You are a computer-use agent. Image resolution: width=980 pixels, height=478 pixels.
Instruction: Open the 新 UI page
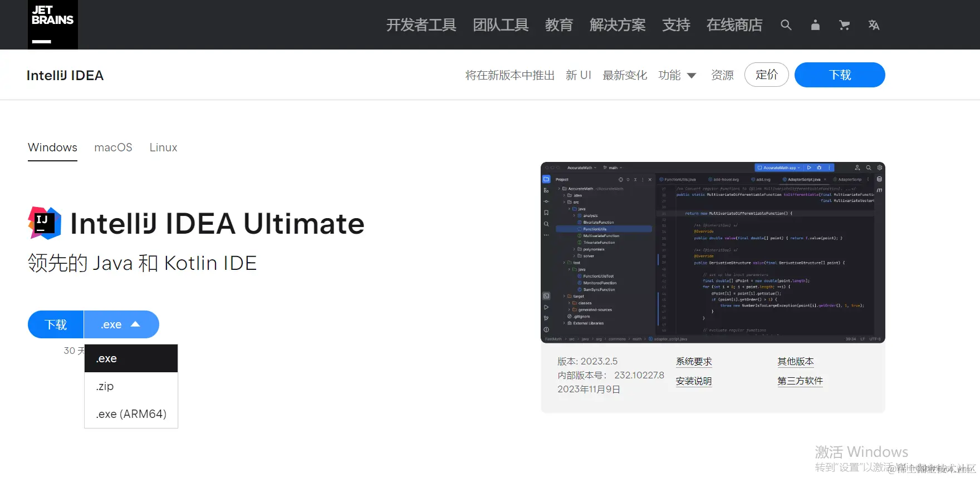click(579, 75)
